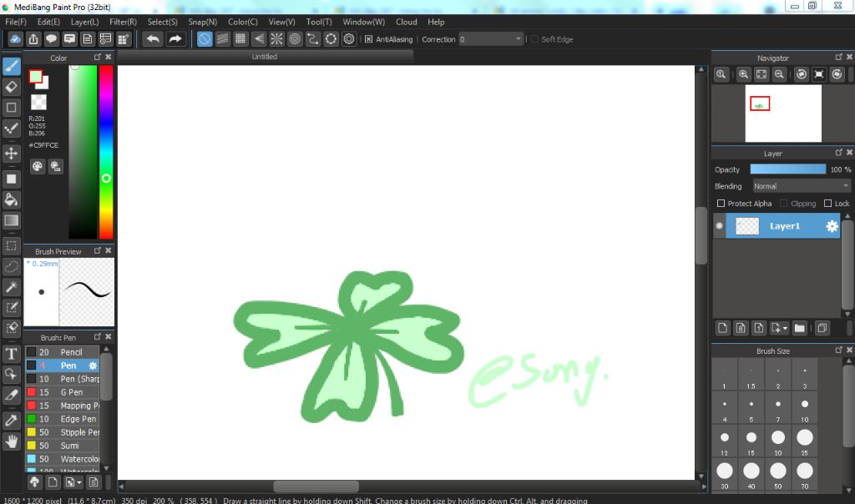Image resolution: width=855 pixels, height=504 pixels.
Task: Select the Pencil brush
Action: (x=62, y=352)
